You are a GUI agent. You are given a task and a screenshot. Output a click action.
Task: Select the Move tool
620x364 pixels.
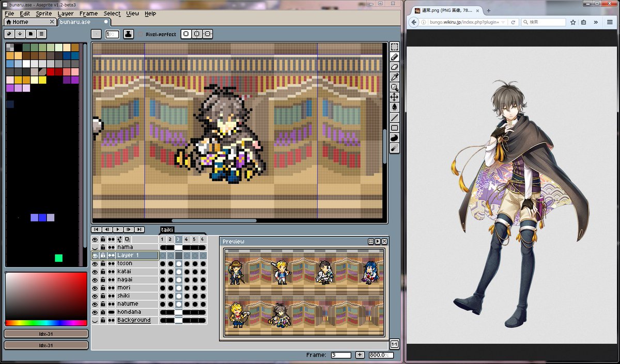(x=394, y=97)
